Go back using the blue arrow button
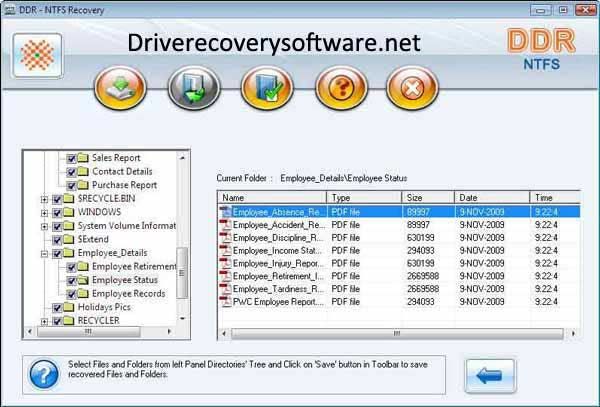 click(x=490, y=376)
